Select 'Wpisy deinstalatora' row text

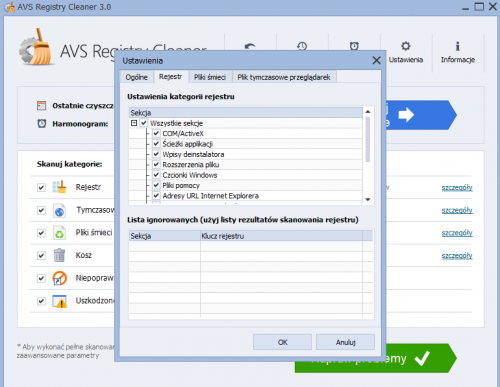[x=193, y=154]
